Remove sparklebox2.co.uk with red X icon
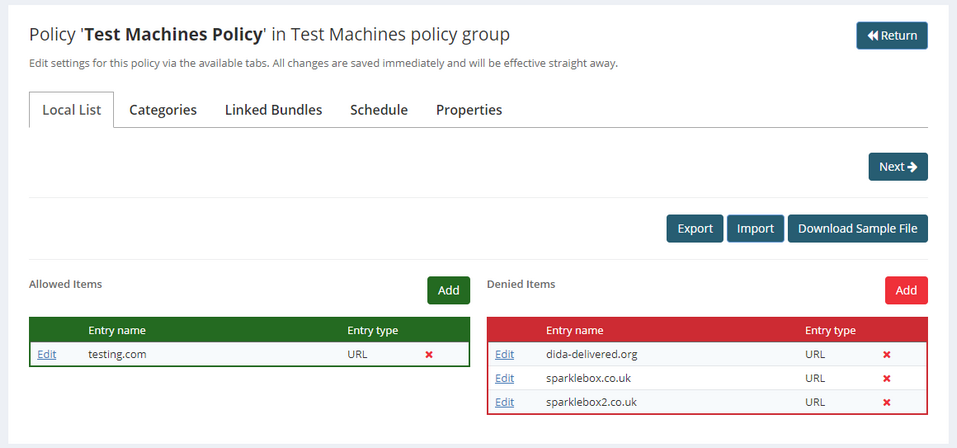Image resolution: width=957 pixels, height=448 pixels. click(886, 402)
